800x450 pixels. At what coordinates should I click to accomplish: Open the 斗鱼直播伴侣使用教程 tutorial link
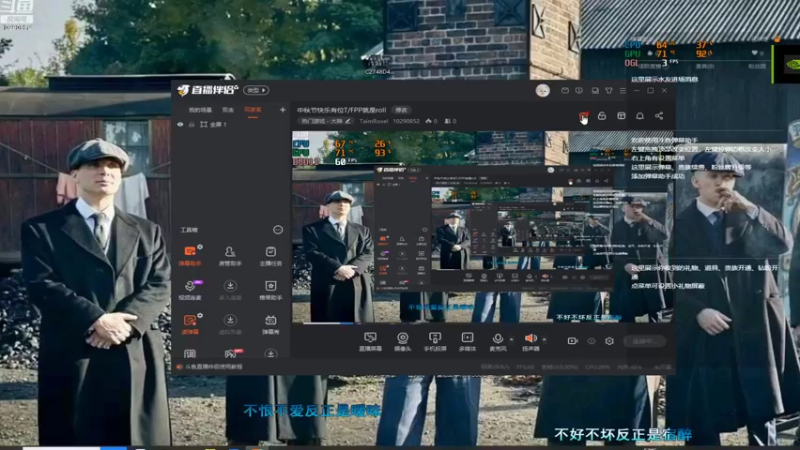(214, 367)
